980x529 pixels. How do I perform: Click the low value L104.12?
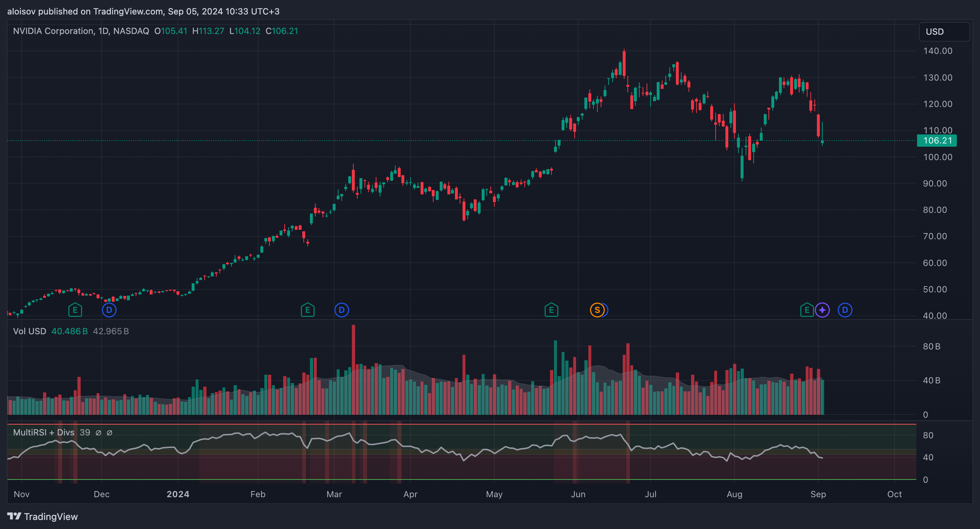click(245, 31)
